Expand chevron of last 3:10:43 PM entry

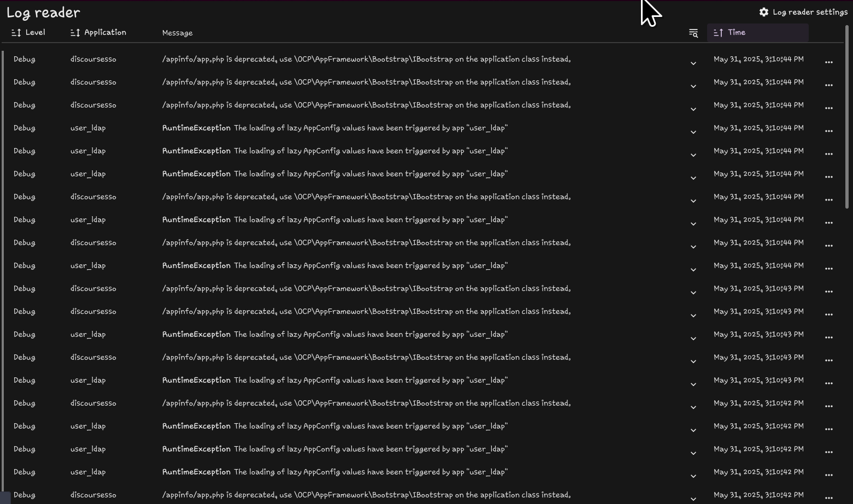click(693, 384)
